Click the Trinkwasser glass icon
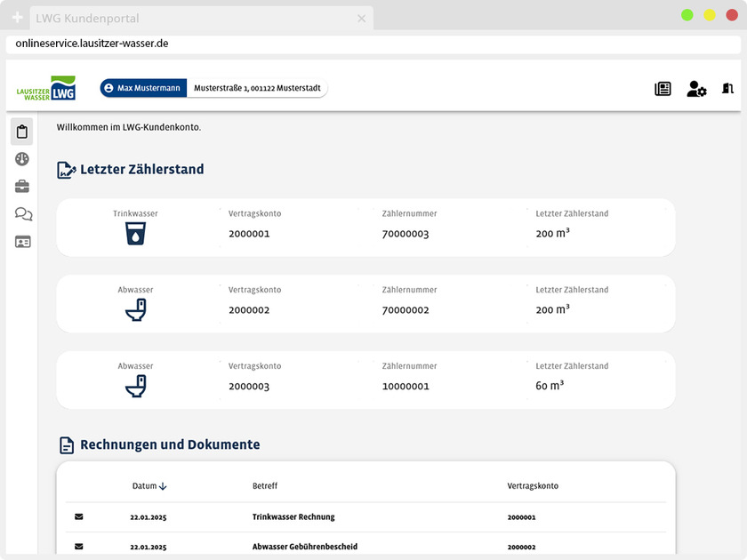 click(135, 234)
